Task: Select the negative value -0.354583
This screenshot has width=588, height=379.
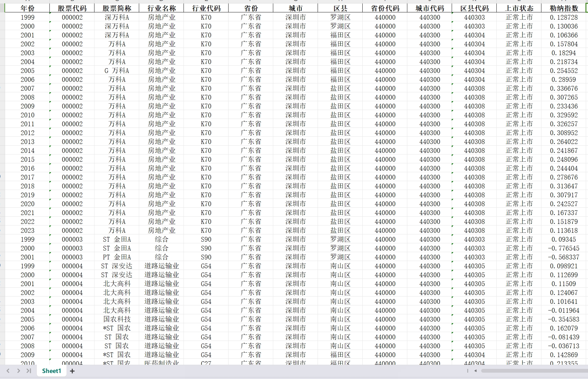Action: click(x=564, y=319)
